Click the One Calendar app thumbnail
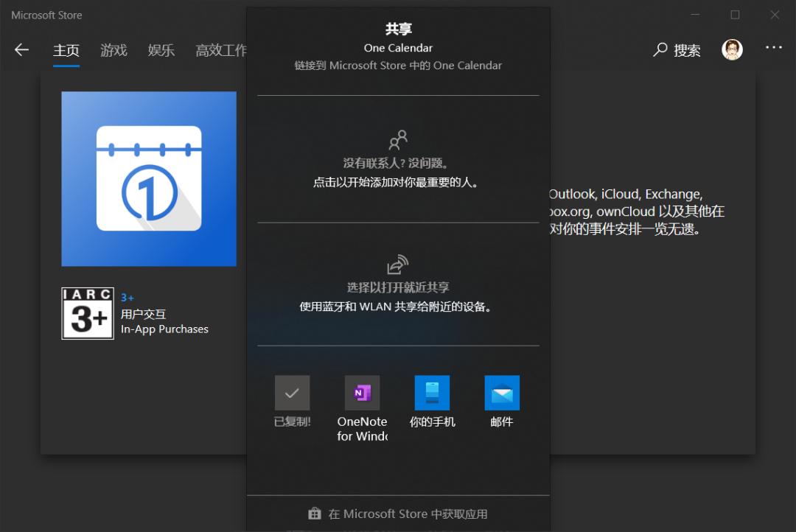This screenshot has width=796, height=532. (149, 178)
